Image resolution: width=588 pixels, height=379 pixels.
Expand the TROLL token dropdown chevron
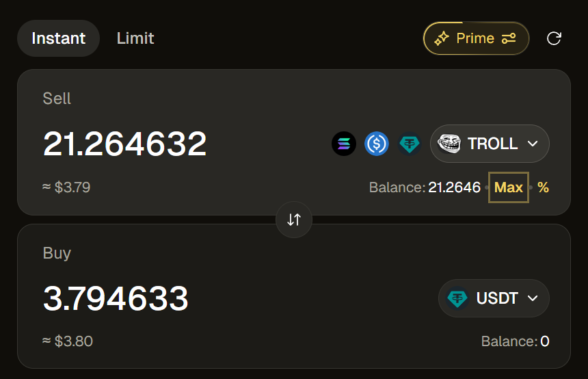533,144
